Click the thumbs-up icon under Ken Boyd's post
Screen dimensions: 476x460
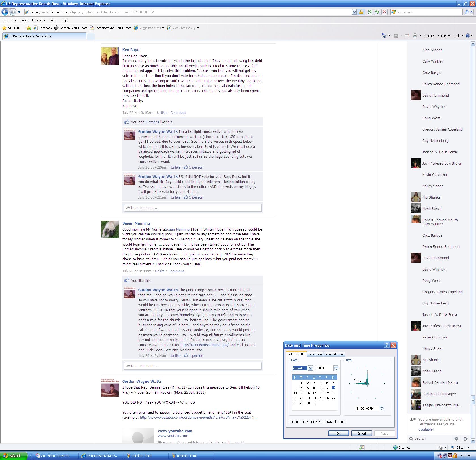point(127,122)
